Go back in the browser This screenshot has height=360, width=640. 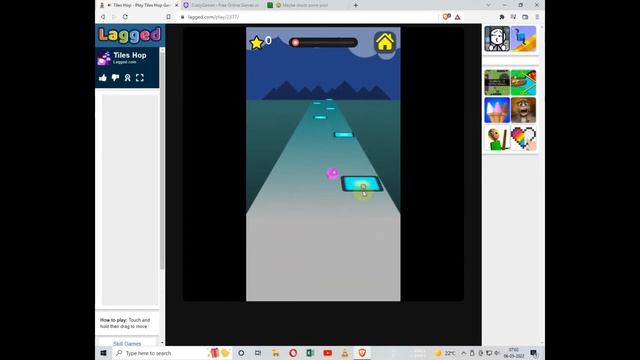tap(103, 17)
